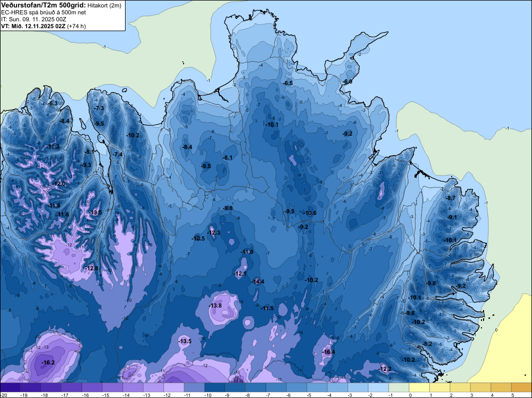The width and height of the screenshot is (532, 398).
Task: Click the -6.0 temperature value
Action: click(347, 82)
